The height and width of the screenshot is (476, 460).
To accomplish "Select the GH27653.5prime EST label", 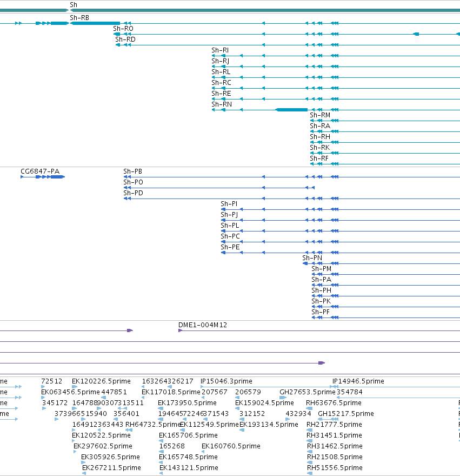I will tap(308, 392).
